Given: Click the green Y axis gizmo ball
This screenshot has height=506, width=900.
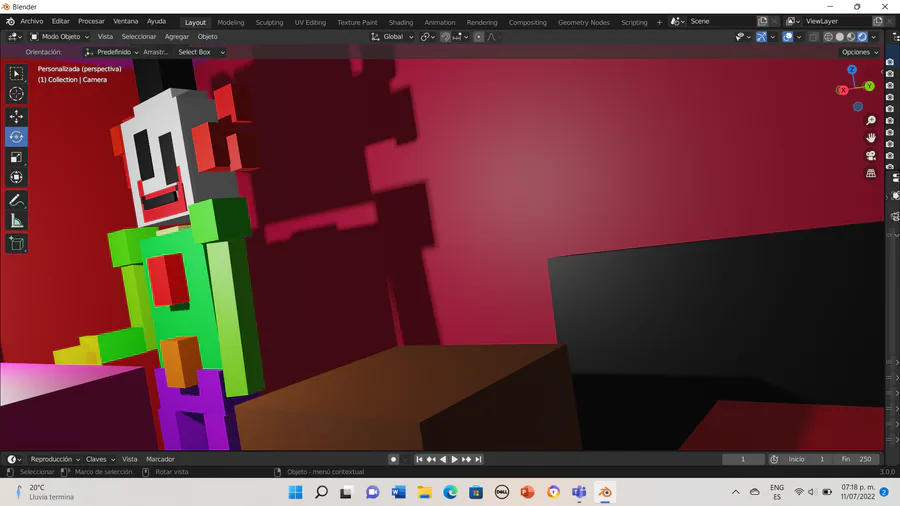Looking at the screenshot, I should tap(869, 86).
